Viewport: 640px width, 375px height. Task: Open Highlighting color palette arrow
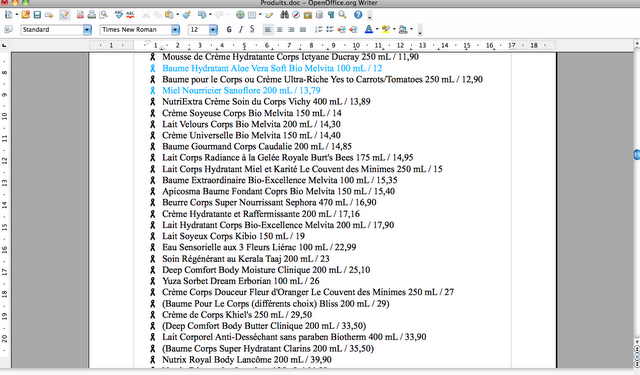394,29
